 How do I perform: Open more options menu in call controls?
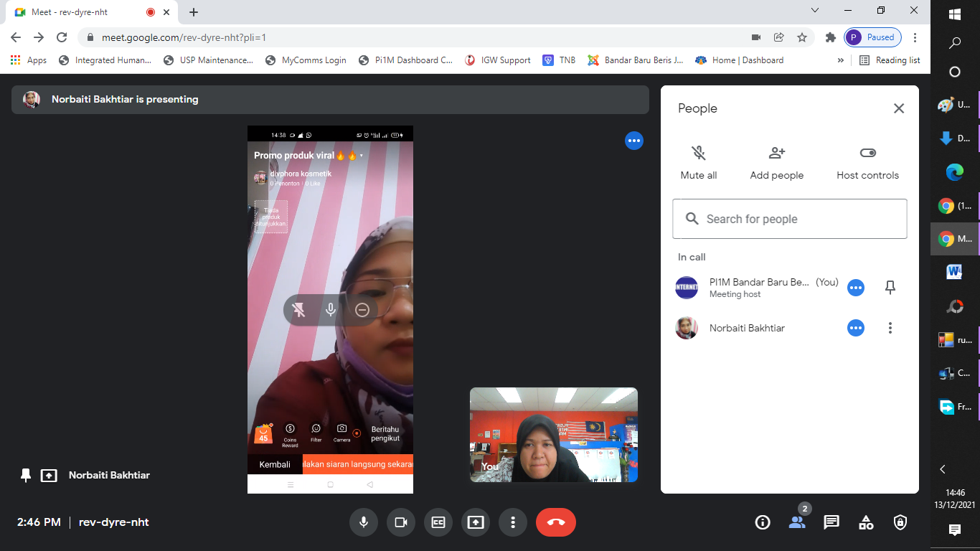click(x=513, y=522)
